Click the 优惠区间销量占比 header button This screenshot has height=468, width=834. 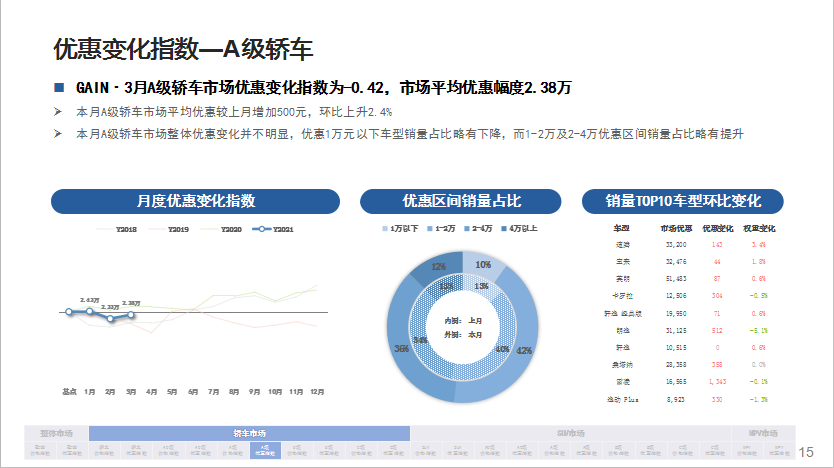click(x=462, y=201)
